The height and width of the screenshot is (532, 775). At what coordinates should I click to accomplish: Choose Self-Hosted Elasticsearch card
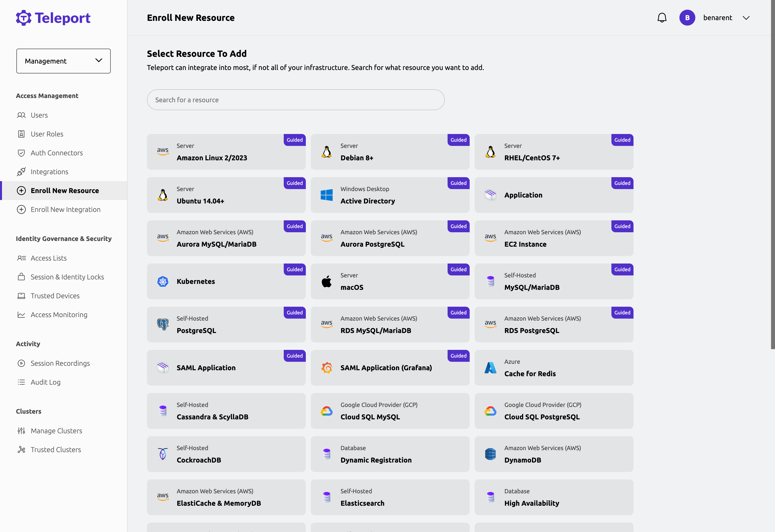390,497
